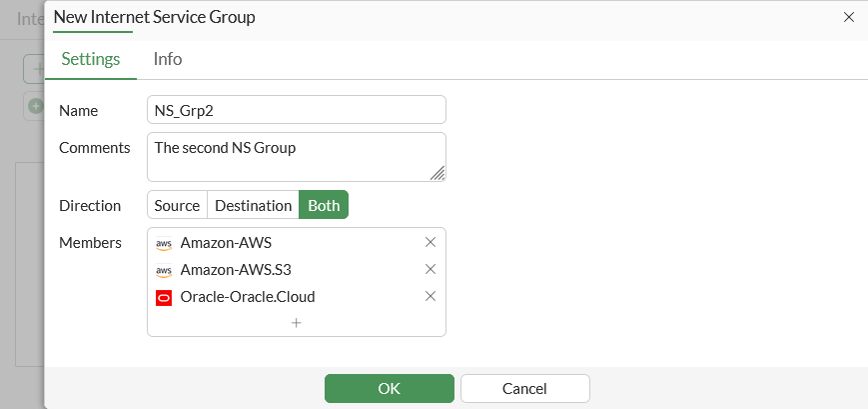Remove the Amazon-AWS.S3 member

pyautogui.click(x=431, y=269)
